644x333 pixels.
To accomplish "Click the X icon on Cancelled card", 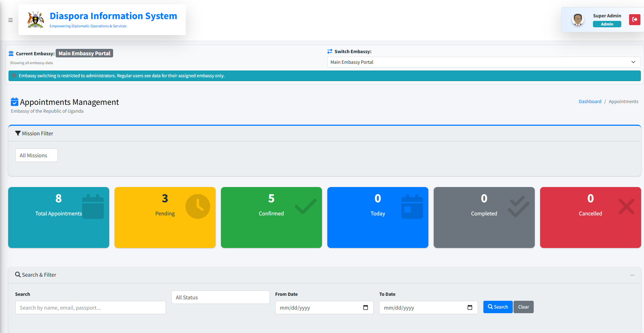I will click(627, 207).
